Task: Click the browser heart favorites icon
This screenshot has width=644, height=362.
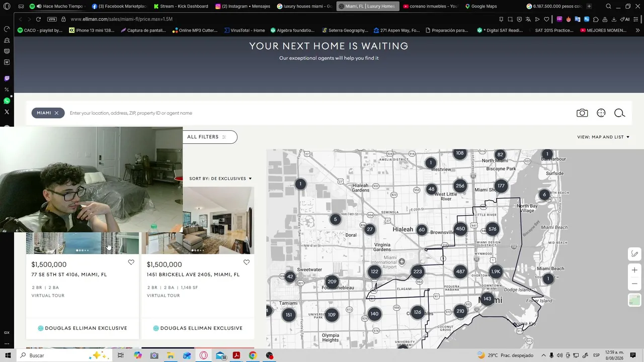Action: pyautogui.click(x=546, y=19)
